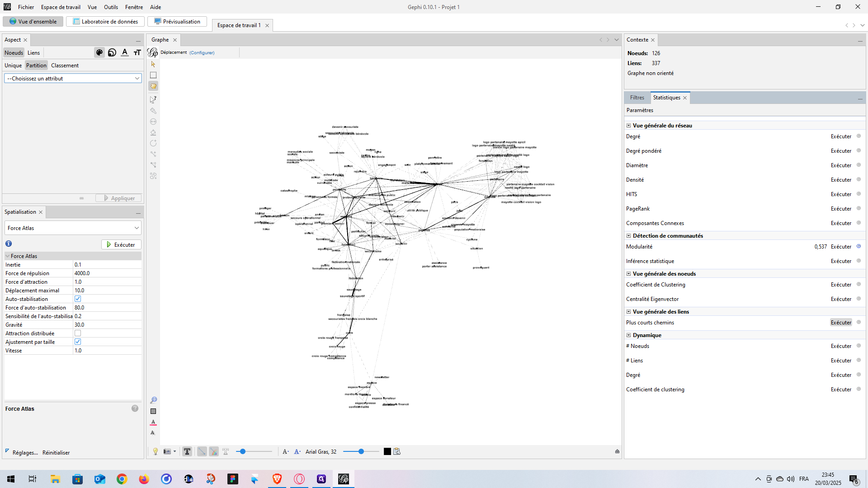The image size is (868, 488).
Task: Click the reset label visibility icon
Action: (x=153, y=433)
